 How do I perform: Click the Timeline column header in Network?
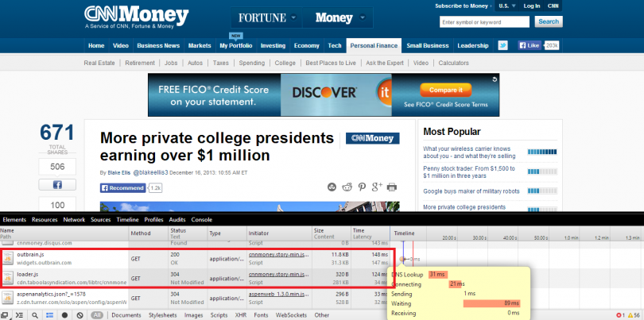(x=405, y=233)
